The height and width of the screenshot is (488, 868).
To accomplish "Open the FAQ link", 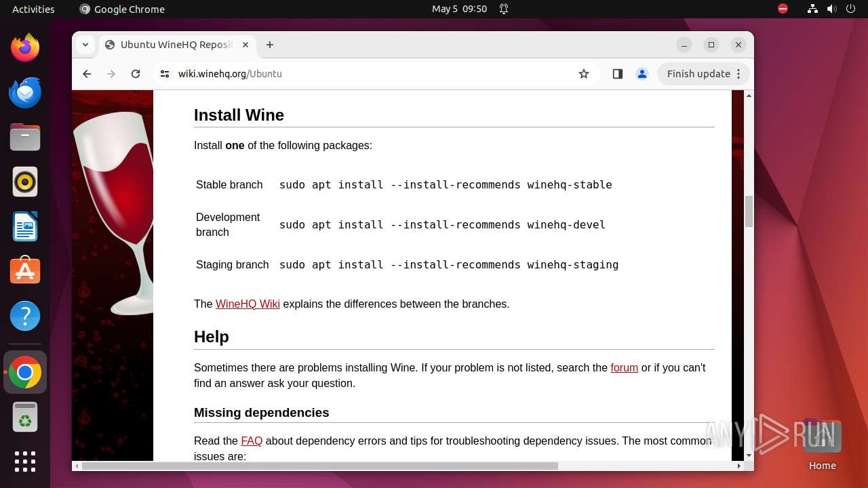I will pyautogui.click(x=252, y=441).
